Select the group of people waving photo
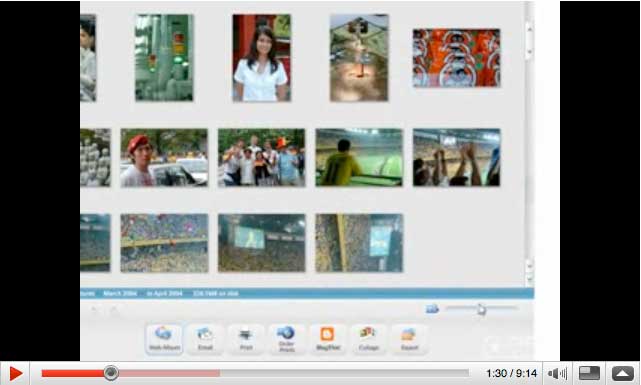This screenshot has width=641, height=385. point(262,158)
